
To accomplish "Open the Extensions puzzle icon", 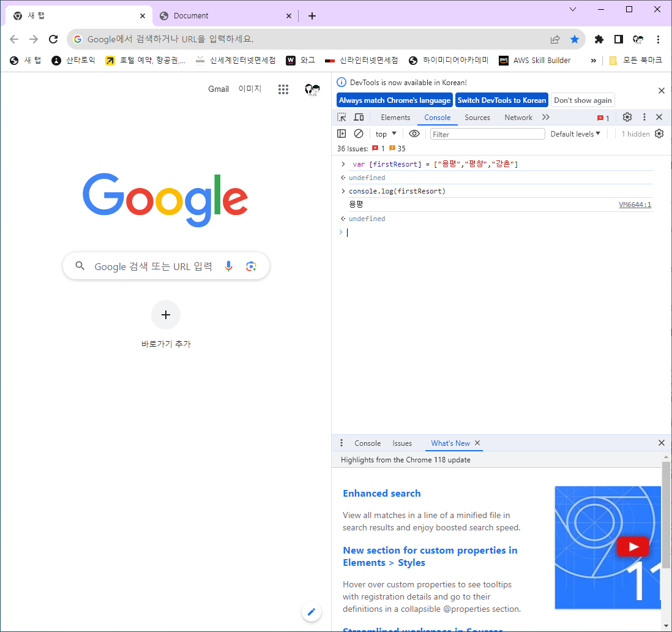I will coord(599,39).
